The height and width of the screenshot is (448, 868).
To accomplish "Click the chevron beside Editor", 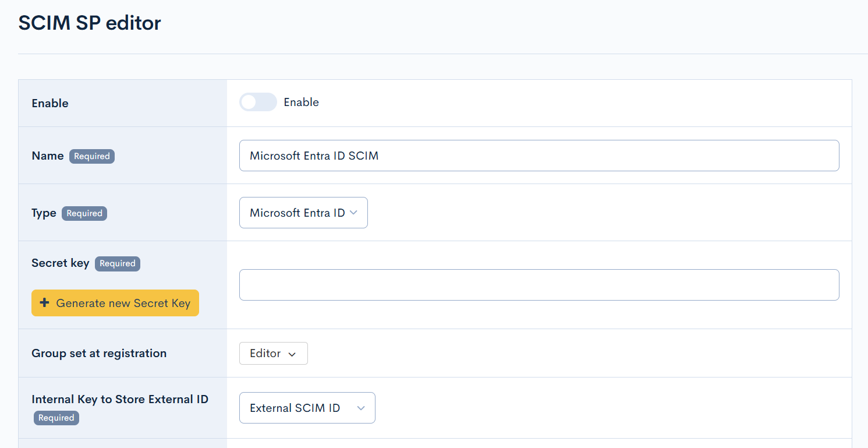I will click(x=292, y=354).
